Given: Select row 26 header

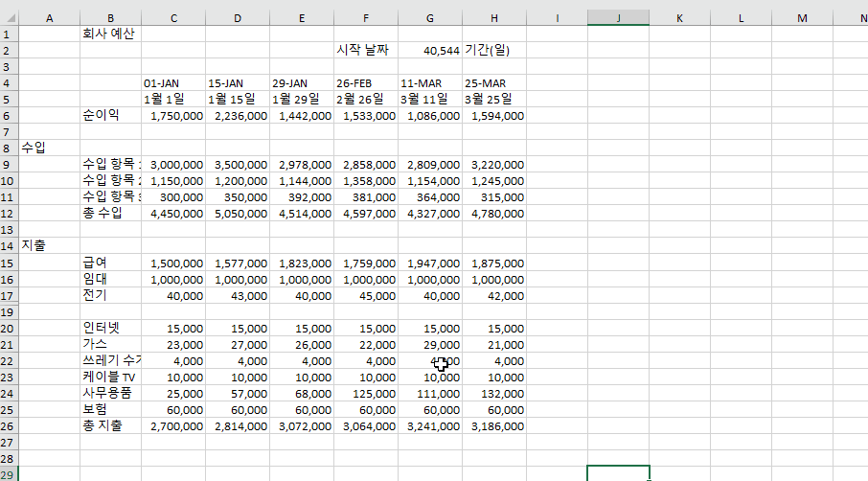Looking at the screenshot, I should (7, 426).
